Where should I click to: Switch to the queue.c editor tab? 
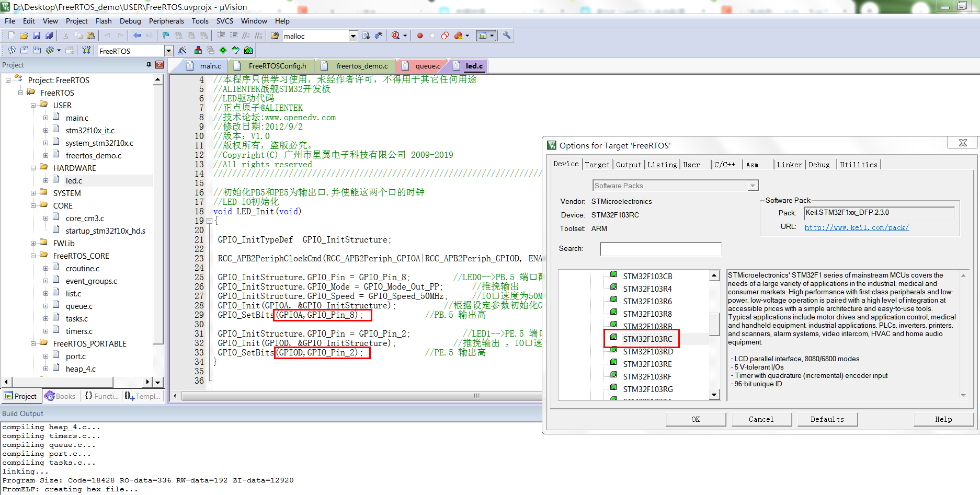pos(423,66)
